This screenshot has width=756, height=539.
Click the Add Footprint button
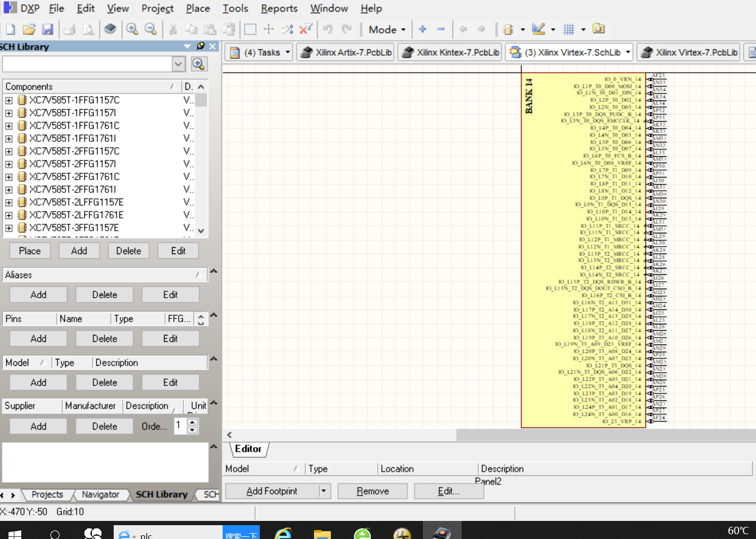pos(272,491)
